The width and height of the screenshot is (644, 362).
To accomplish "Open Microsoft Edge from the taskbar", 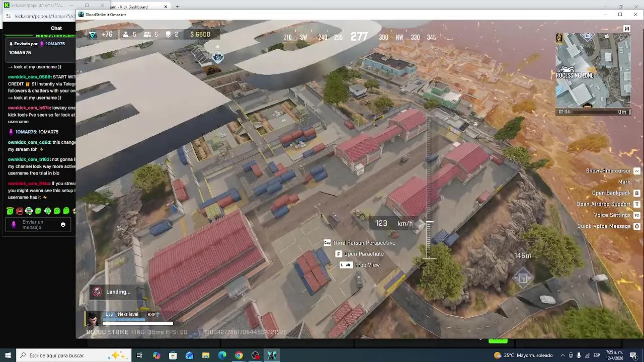I will [x=222, y=355].
